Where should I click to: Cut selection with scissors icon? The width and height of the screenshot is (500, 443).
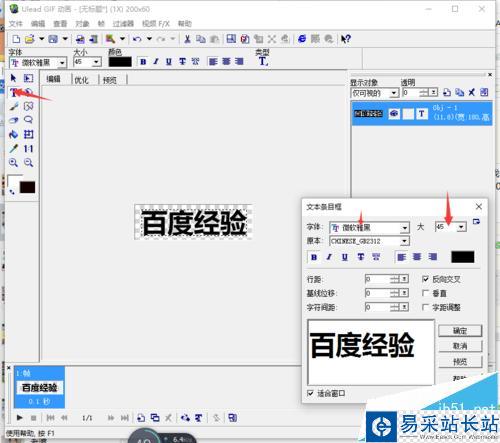[187, 39]
